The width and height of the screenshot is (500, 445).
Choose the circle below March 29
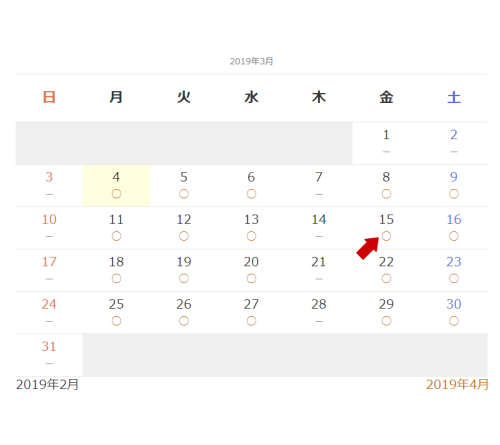(x=386, y=321)
